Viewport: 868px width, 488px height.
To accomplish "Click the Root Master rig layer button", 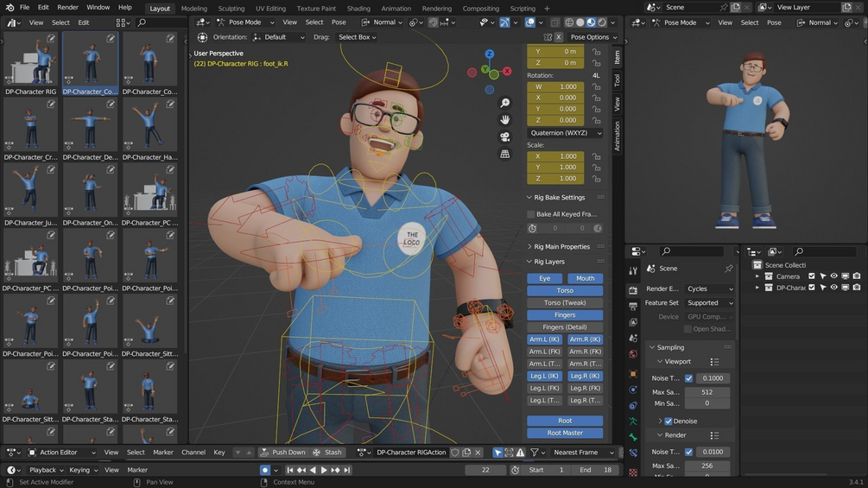I will pos(565,433).
